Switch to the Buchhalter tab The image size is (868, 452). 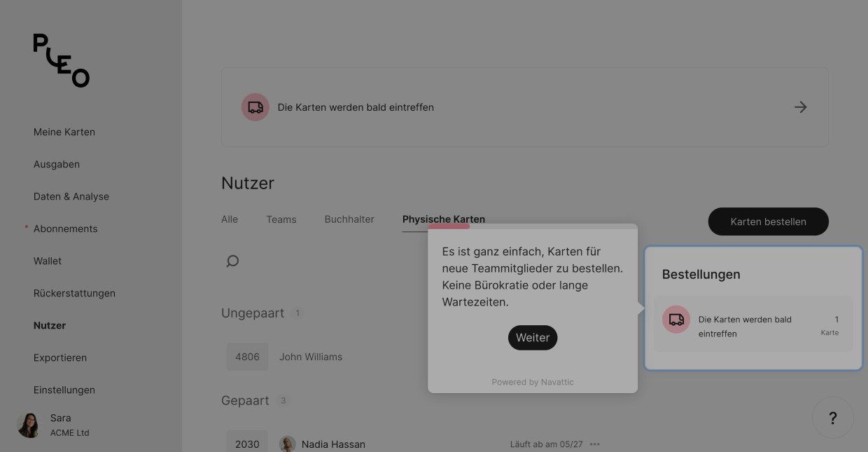pos(349,219)
